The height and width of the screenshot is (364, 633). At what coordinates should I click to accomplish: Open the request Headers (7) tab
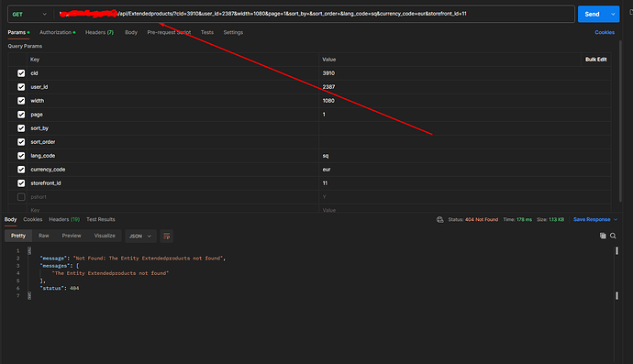click(99, 32)
